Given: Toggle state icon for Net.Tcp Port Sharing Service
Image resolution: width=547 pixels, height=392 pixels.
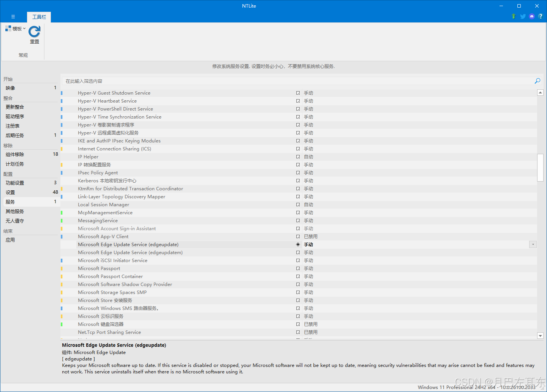Looking at the screenshot, I should 298,332.
